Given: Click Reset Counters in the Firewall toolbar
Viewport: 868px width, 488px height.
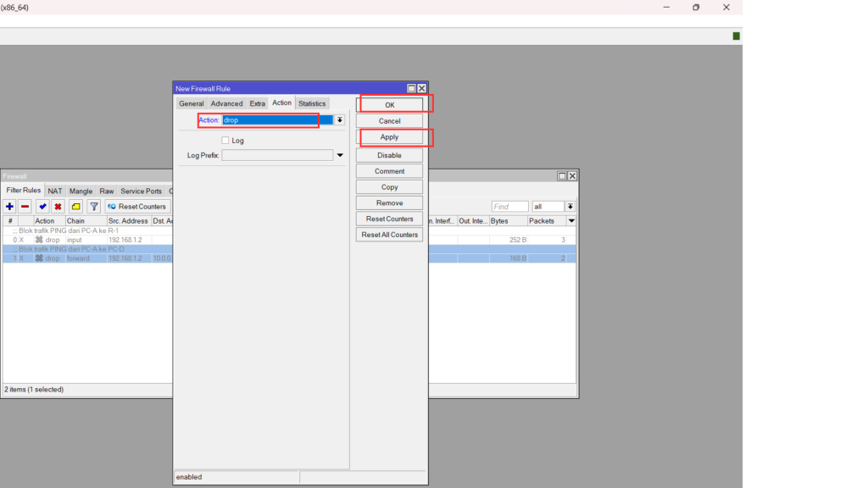Looking at the screenshot, I should [x=136, y=207].
